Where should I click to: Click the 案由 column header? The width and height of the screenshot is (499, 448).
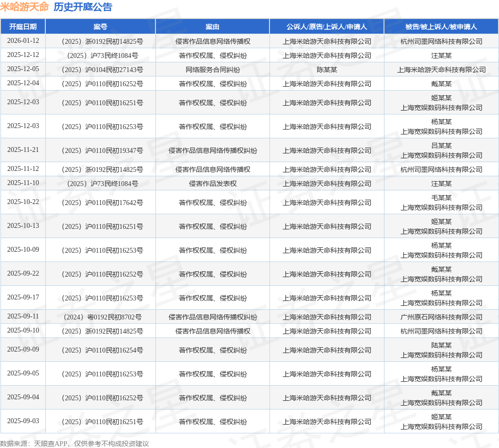click(x=212, y=27)
